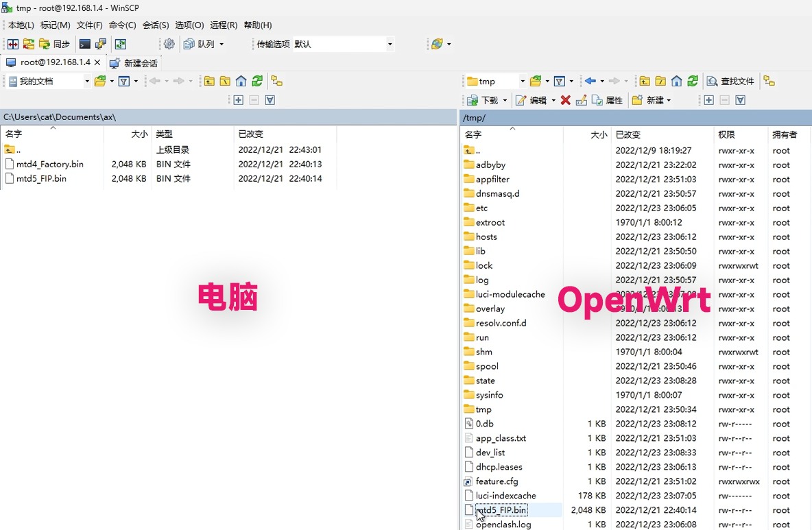
Task: Click the 查找文件 find files icon
Action: coord(732,81)
